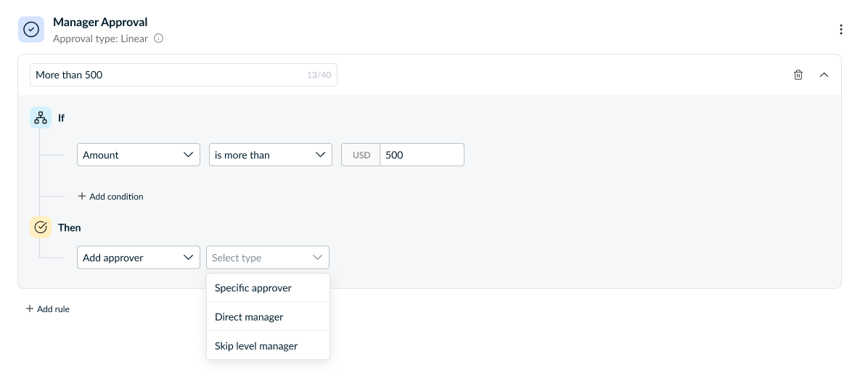Click the plus icon for Add rule

(x=30, y=309)
